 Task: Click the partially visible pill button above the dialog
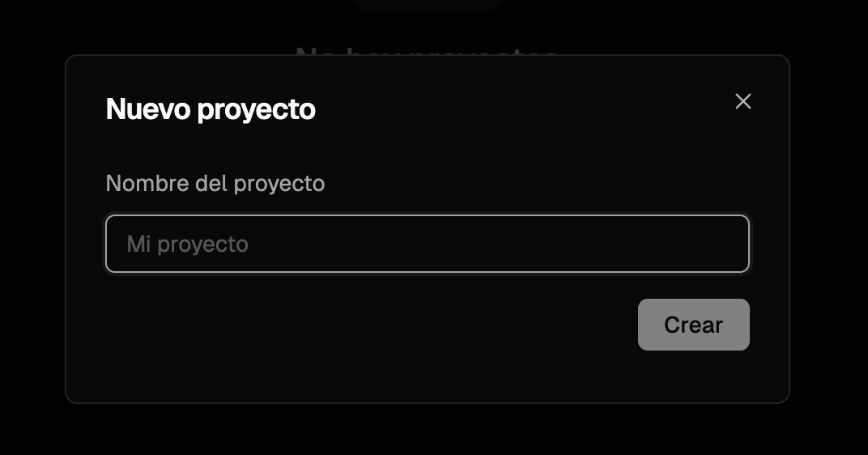[428, 5]
